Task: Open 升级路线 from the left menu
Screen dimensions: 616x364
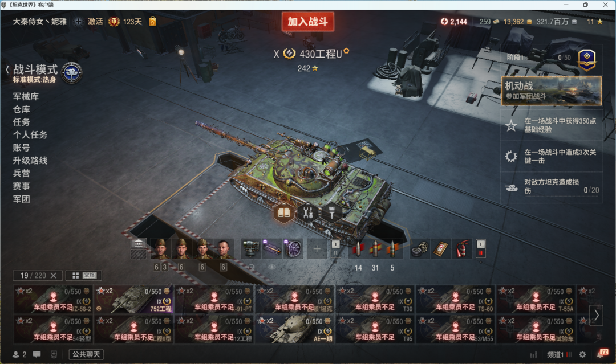Action: pos(30,161)
